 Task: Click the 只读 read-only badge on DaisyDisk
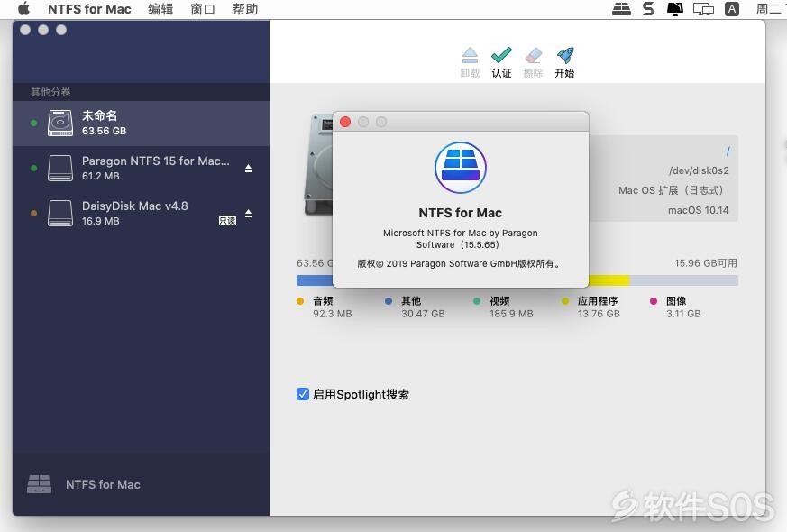pyautogui.click(x=227, y=220)
